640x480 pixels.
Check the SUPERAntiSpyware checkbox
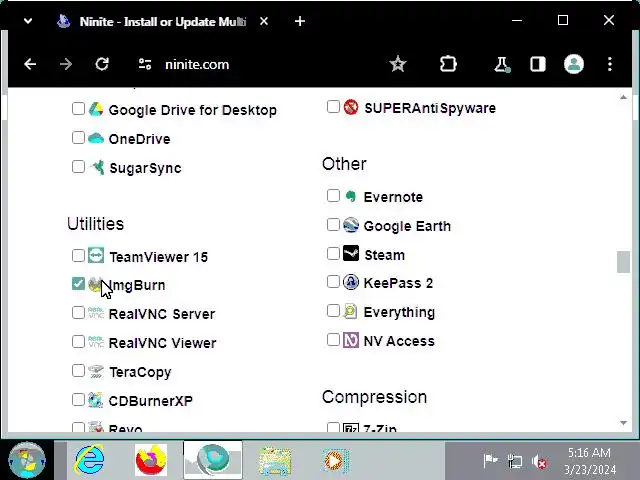[x=333, y=107]
